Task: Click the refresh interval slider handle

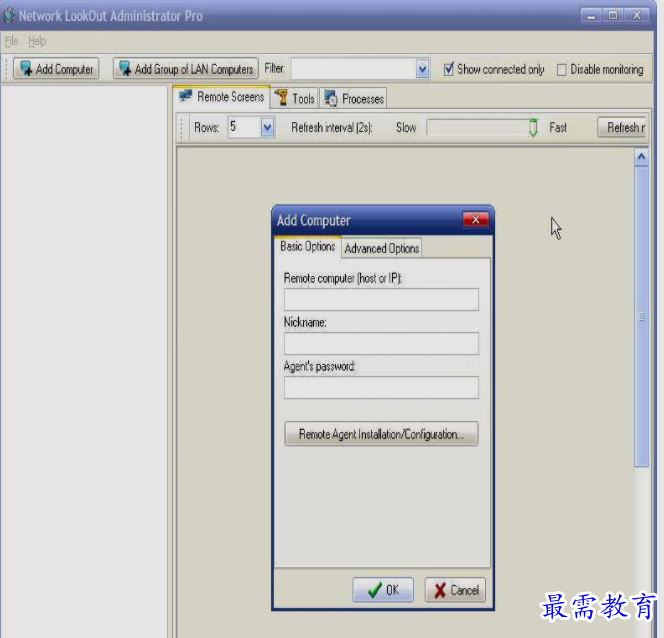Action: point(533,127)
